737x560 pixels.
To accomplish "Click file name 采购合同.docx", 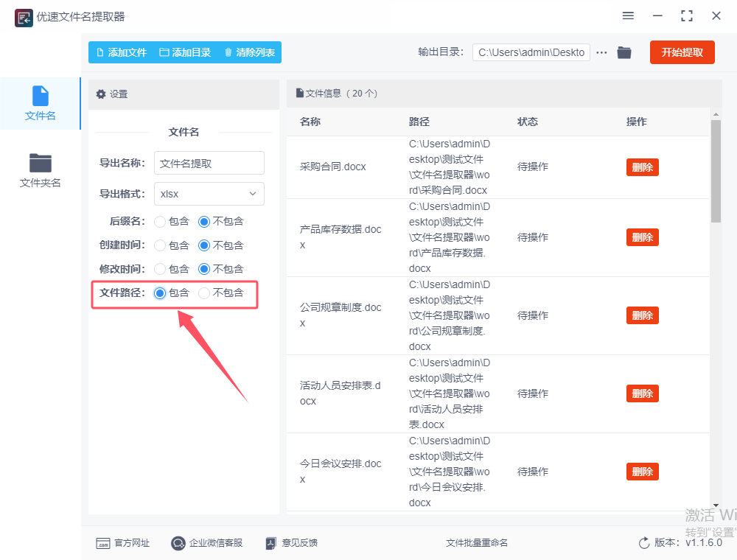I will click(x=333, y=167).
